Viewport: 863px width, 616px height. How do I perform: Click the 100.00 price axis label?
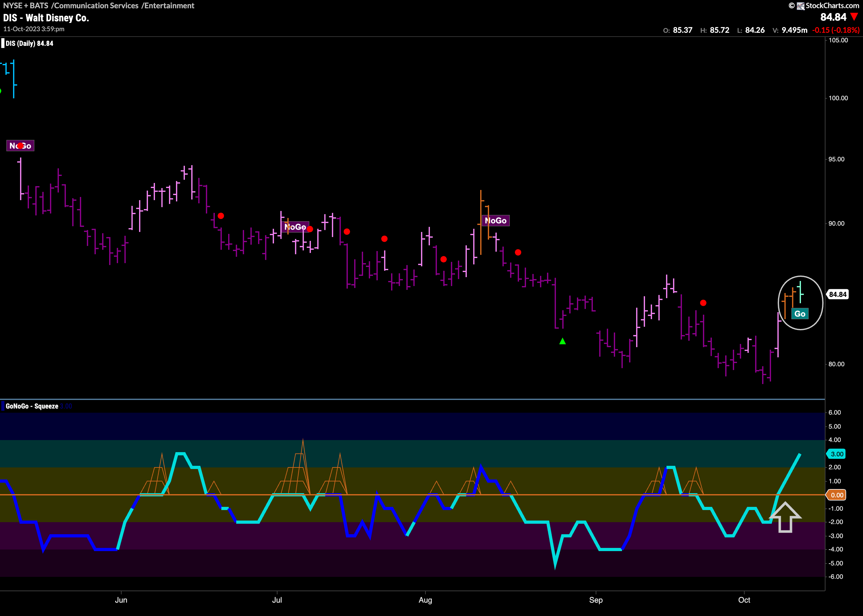click(x=838, y=98)
